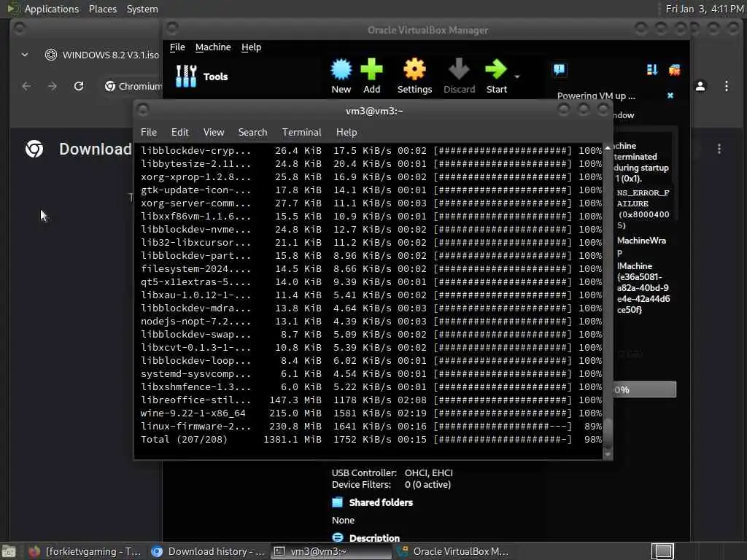This screenshot has height=560, width=747.
Task: Dismiss the Powering VM up notification
Action: tap(670, 96)
